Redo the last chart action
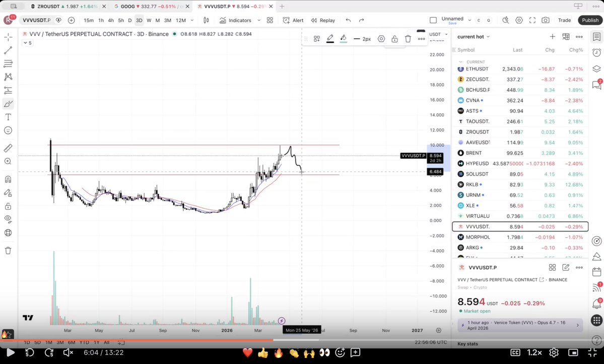Image resolution: width=604 pixels, height=364 pixels. click(x=361, y=21)
